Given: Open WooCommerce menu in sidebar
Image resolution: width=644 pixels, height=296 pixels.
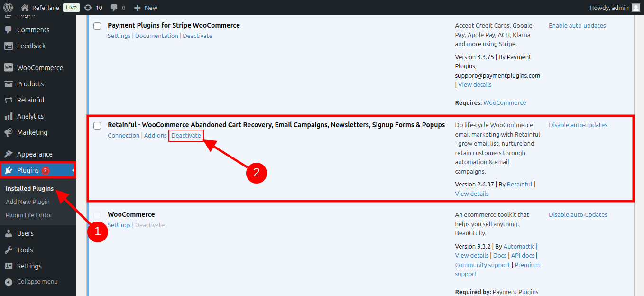Looking at the screenshot, I should click(40, 68).
